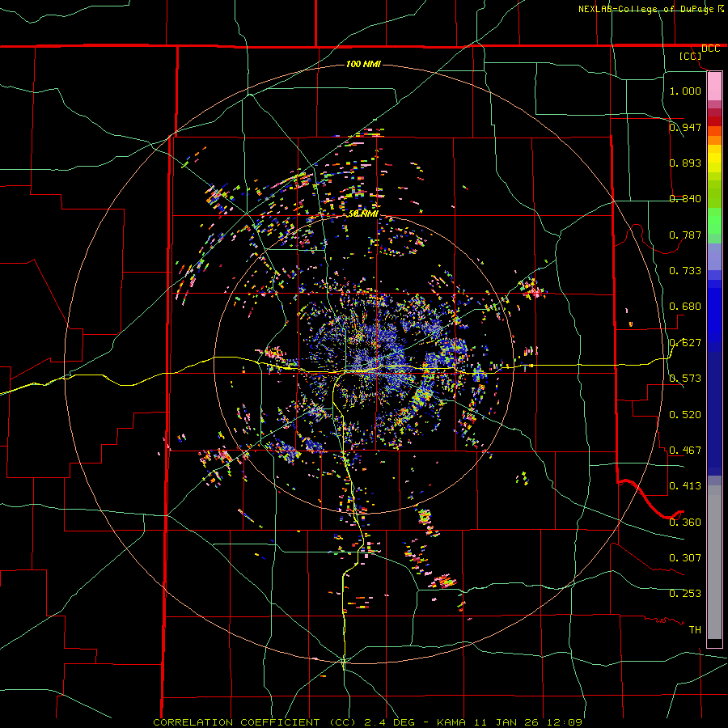
Task: Click the [CC] product label
Action: [x=690, y=56]
